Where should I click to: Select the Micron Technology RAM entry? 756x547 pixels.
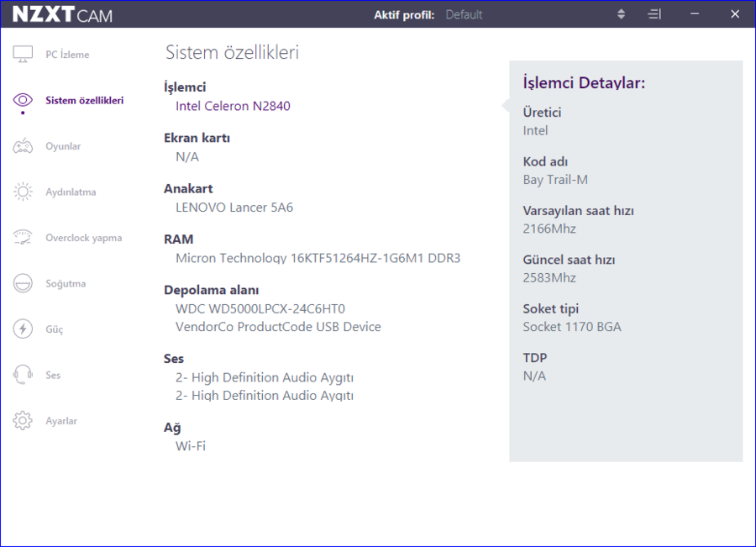(318, 258)
